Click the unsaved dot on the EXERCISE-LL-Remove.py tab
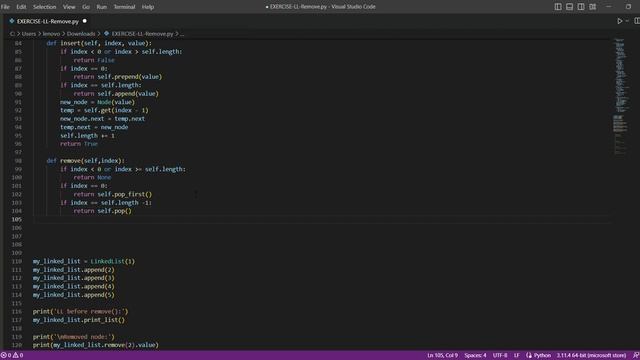Screen dimensions: 640x360 click(84, 21)
